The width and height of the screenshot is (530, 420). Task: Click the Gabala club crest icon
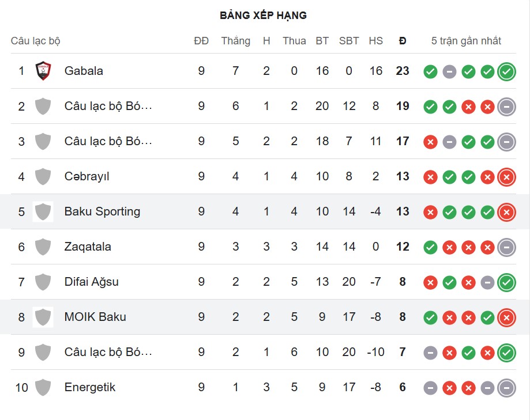[43, 71]
